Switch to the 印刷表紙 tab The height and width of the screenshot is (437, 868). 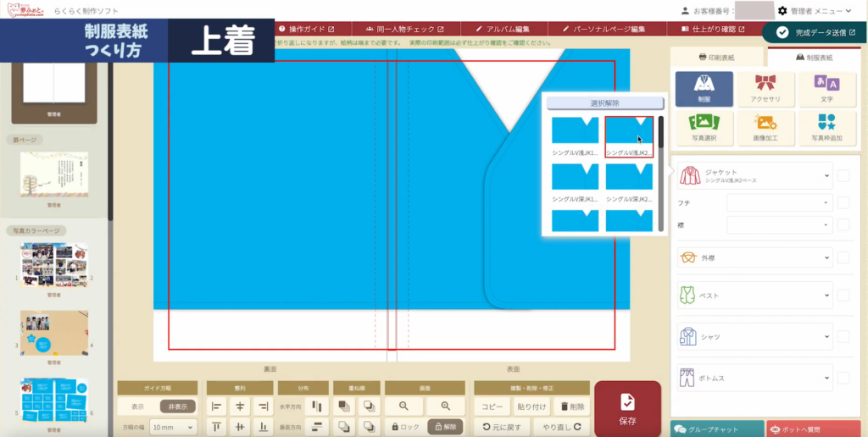click(717, 58)
